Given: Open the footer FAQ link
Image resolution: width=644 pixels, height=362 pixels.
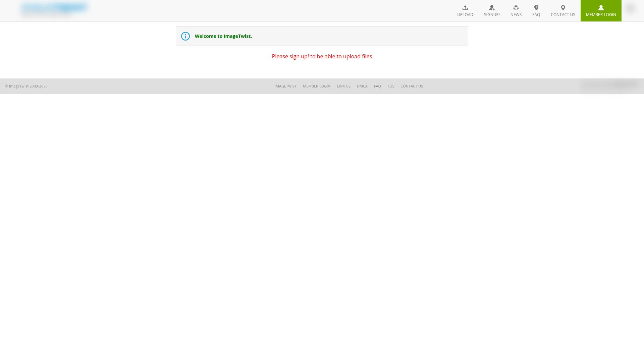Looking at the screenshot, I should click(x=377, y=86).
